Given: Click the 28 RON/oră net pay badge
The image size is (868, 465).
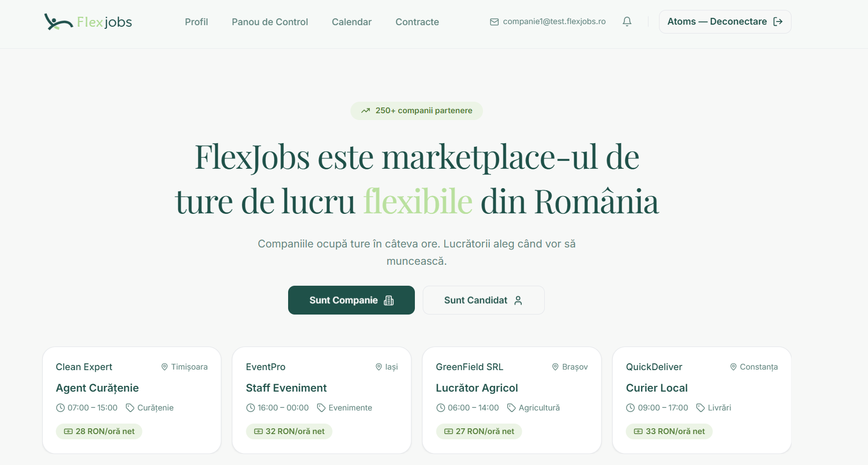Looking at the screenshot, I should pos(99,431).
